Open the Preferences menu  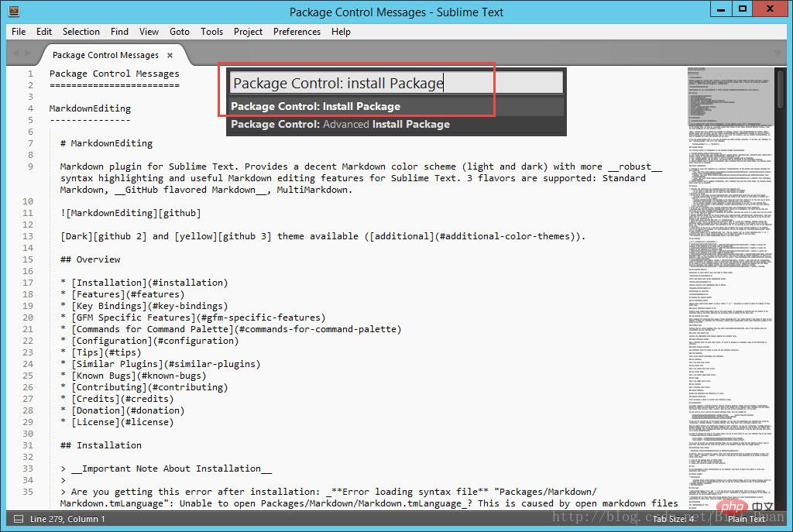tap(297, 31)
